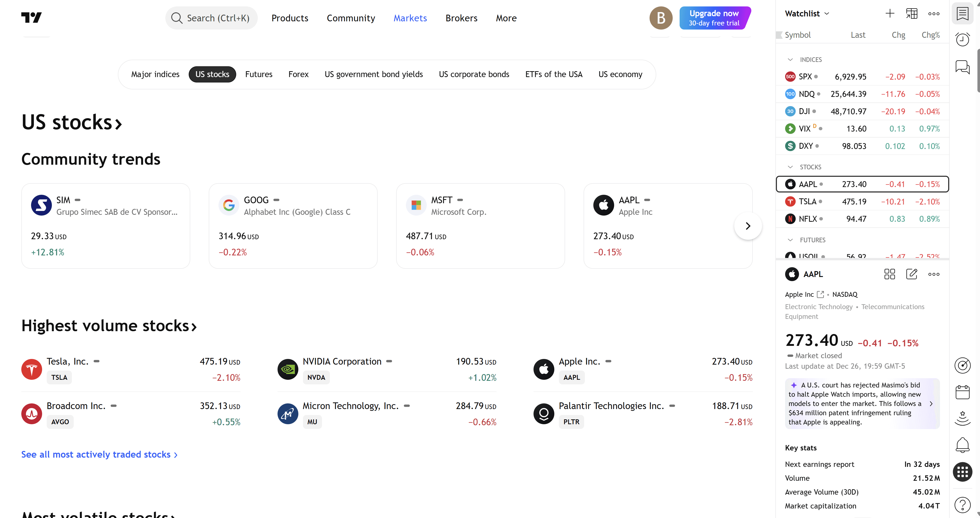Image resolution: width=980 pixels, height=518 pixels.
Task: Collapse the INDICES watchlist section
Action: tap(790, 60)
